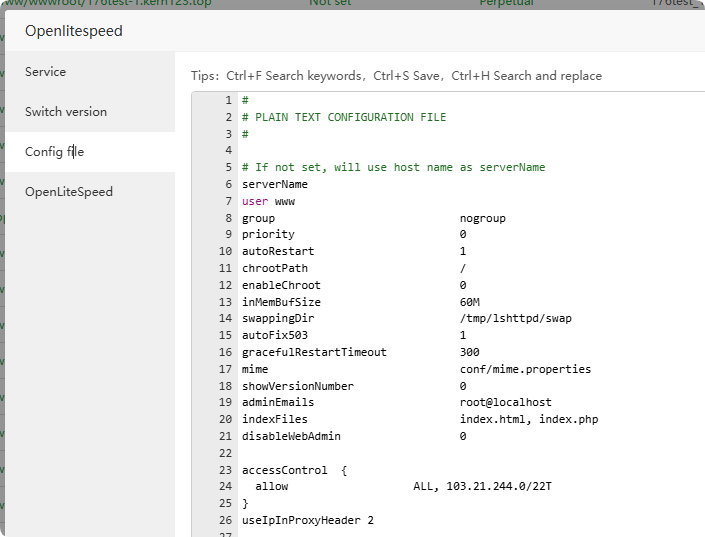
Task: Click the PLAIN TEXT CONFIGURATION FILE comment
Action: (x=351, y=117)
